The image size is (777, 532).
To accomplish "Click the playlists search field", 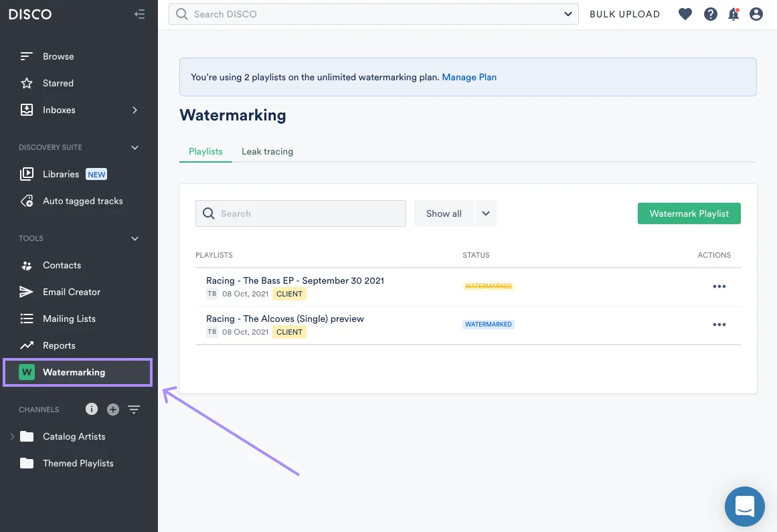I will tap(301, 213).
